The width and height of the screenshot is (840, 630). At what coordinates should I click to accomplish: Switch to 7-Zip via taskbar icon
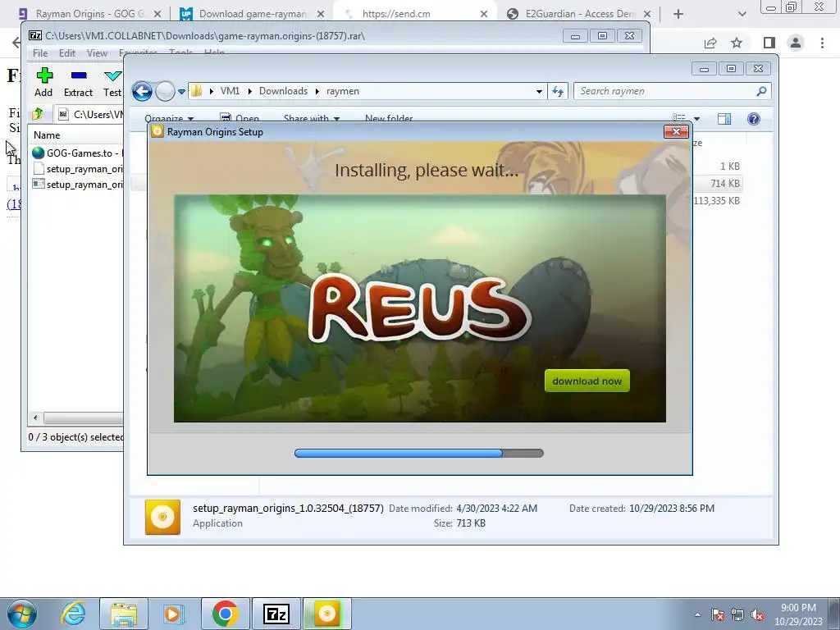pyautogui.click(x=276, y=614)
